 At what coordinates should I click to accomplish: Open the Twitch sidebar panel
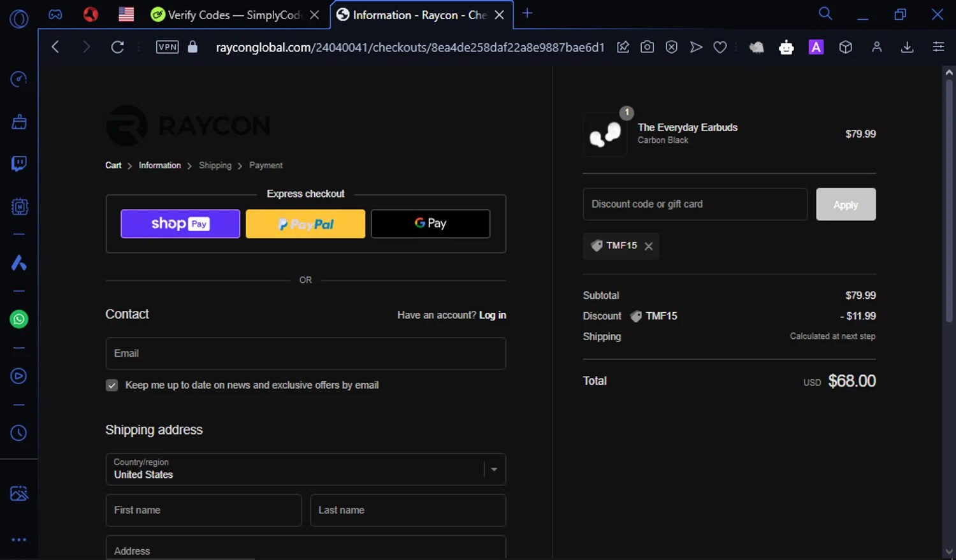pos(18,164)
